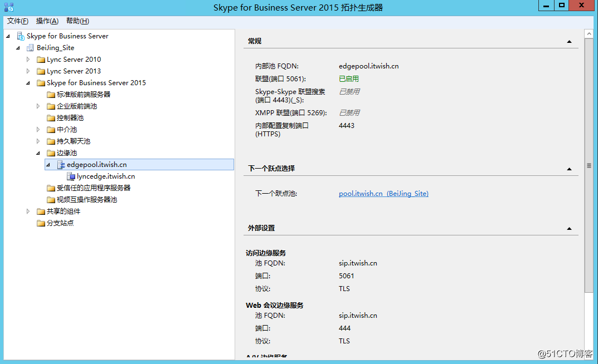This screenshot has width=598, height=364.
Task: Expand the 持久聊天池 node
Action: tap(38, 141)
